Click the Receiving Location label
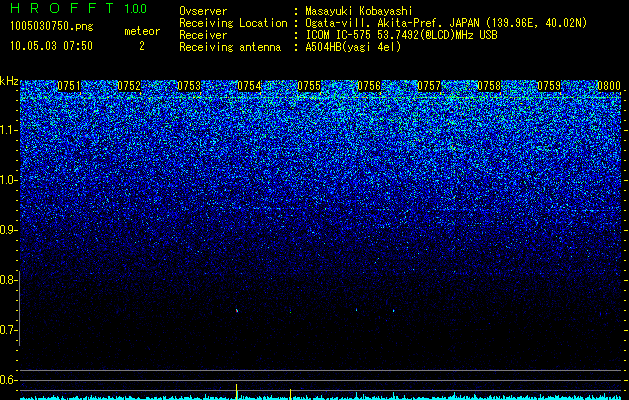The height and width of the screenshot is (400, 629). [x=233, y=23]
